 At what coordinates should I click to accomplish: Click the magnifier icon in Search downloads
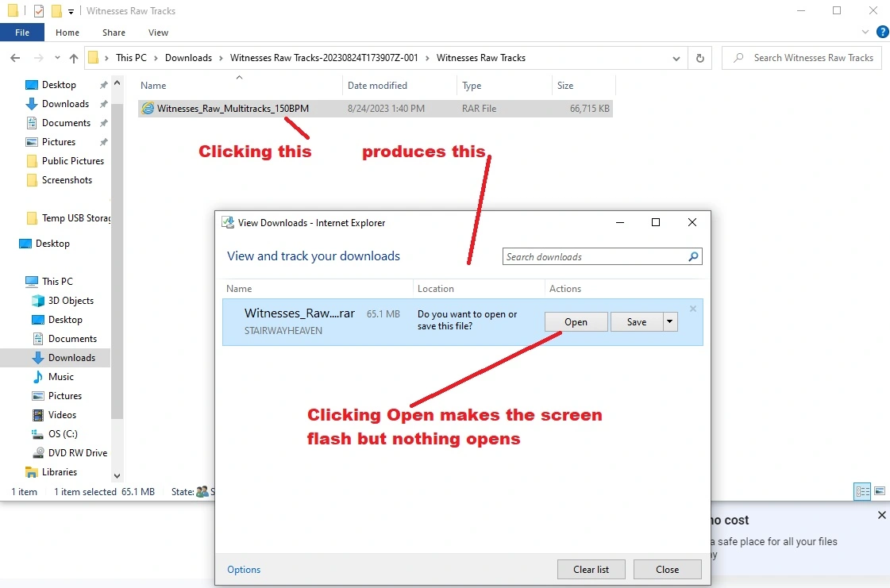coord(693,256)
